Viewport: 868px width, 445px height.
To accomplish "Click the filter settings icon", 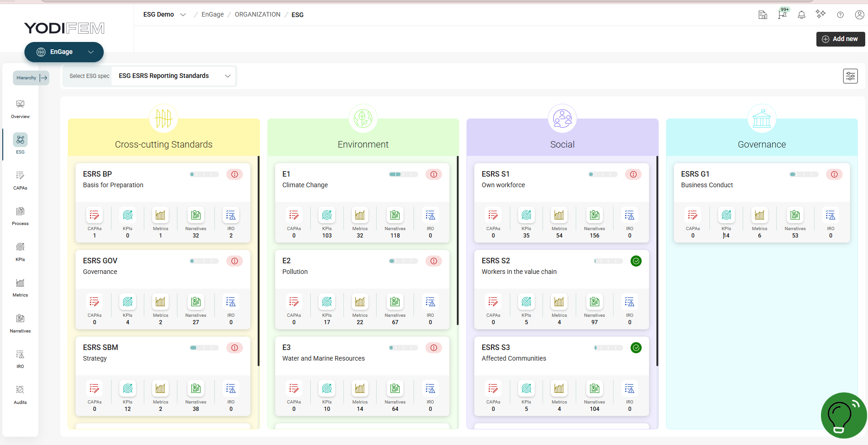I will [x=850, y=76].
